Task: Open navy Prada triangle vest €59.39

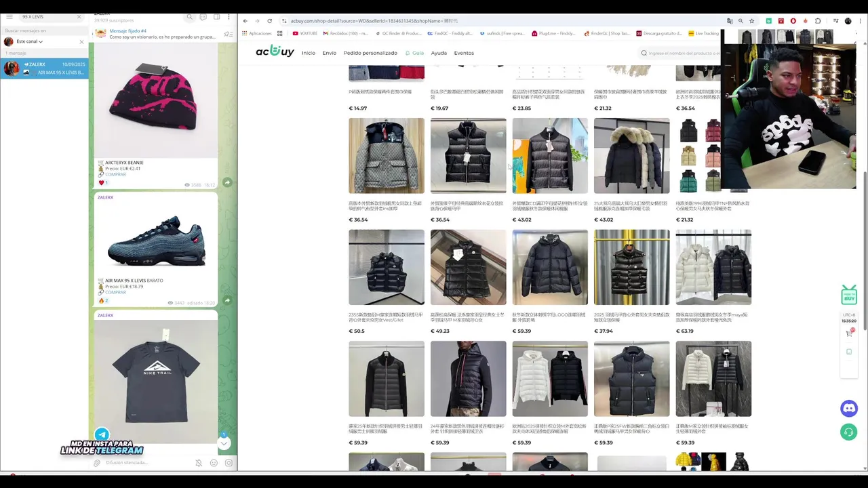Action: (x=631, y=379)
